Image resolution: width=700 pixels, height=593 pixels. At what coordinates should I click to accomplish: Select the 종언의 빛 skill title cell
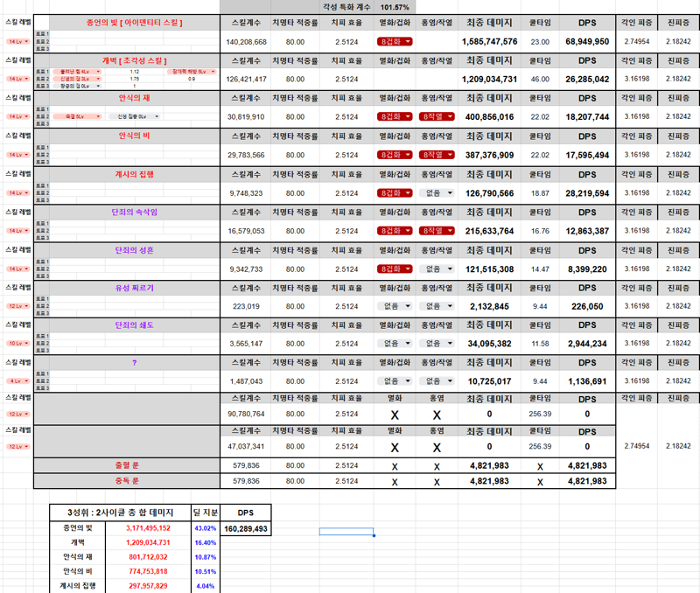[x=135, y=23]
